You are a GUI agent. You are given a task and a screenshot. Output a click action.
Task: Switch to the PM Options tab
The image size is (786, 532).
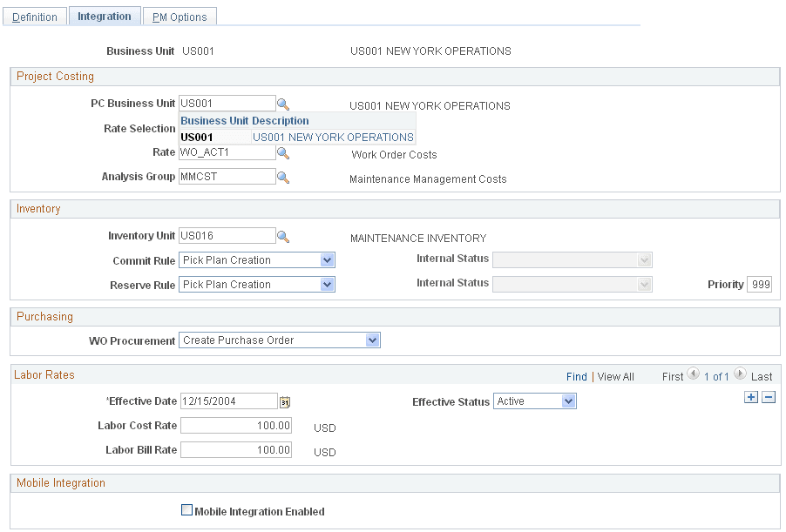click(180, 16)
